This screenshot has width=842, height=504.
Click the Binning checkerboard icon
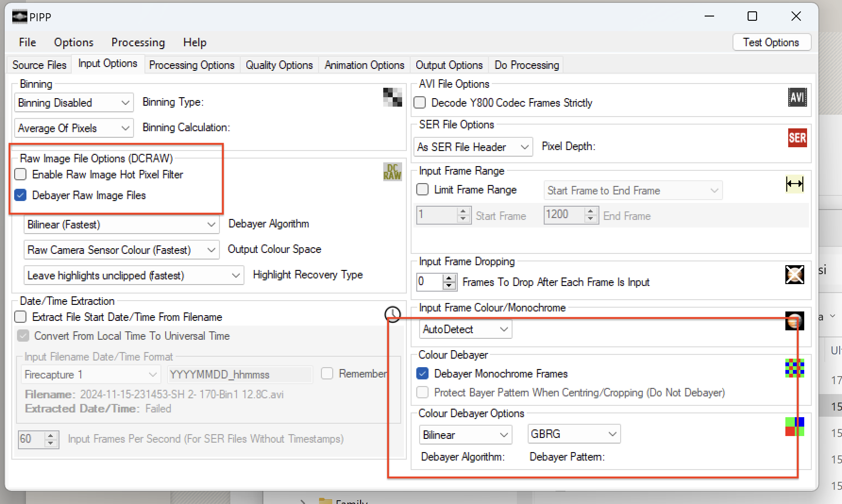pyautogui.click(x=392, y=97)
